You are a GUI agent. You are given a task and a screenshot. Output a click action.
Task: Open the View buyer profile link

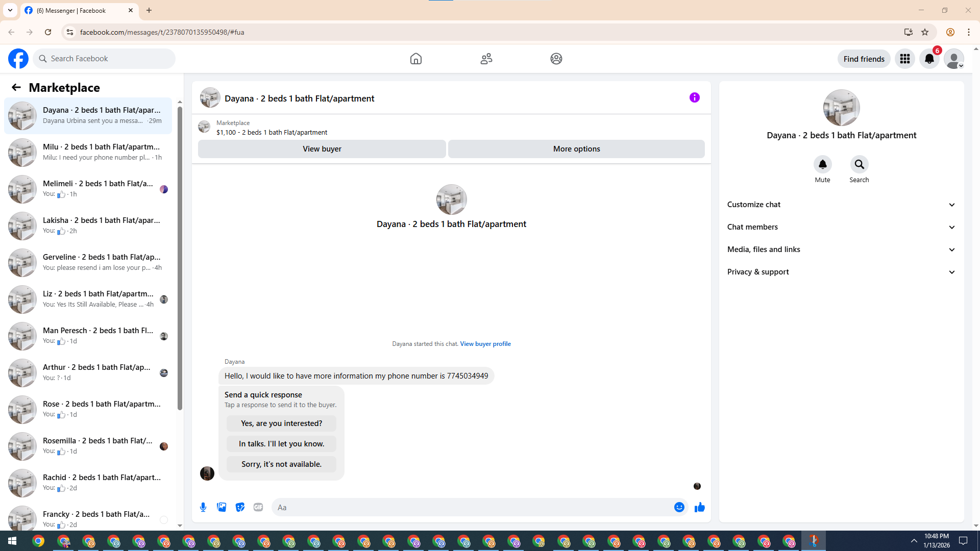(x=485, y=344)
